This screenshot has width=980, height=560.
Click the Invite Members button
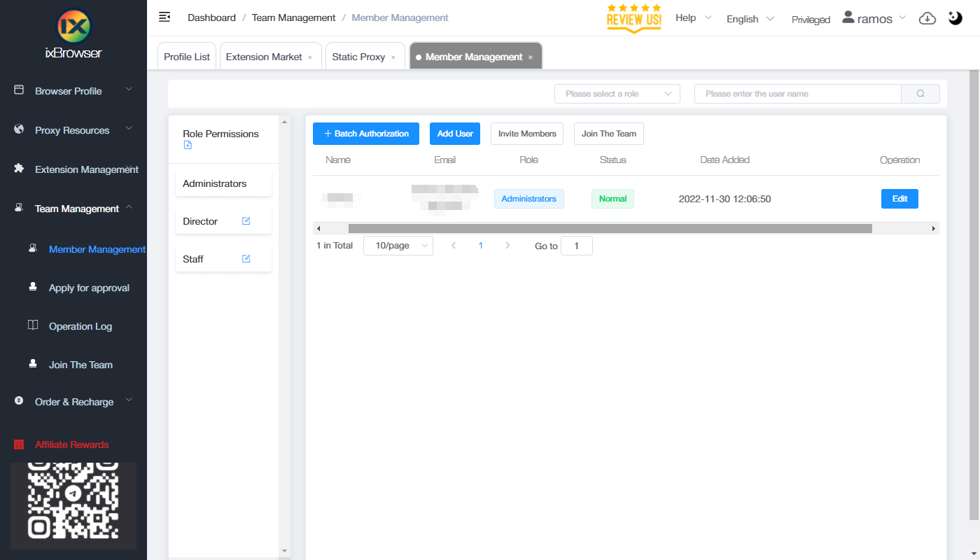tap(526, 134)
